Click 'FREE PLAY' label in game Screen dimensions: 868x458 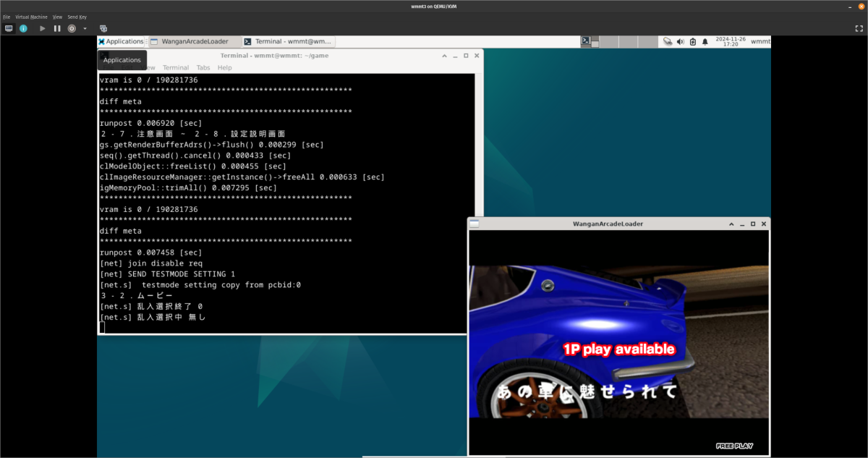click(x=734, y=446)
